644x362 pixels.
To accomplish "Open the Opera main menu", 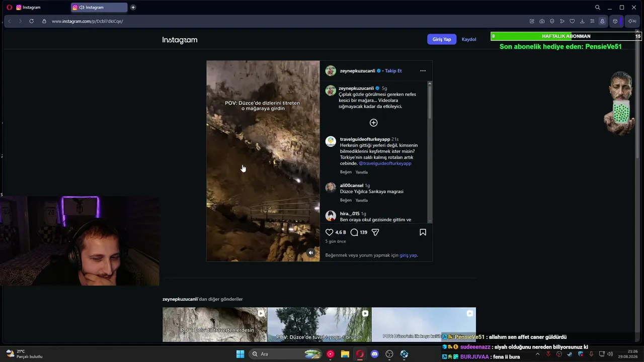I will click(x=9, y=8).
